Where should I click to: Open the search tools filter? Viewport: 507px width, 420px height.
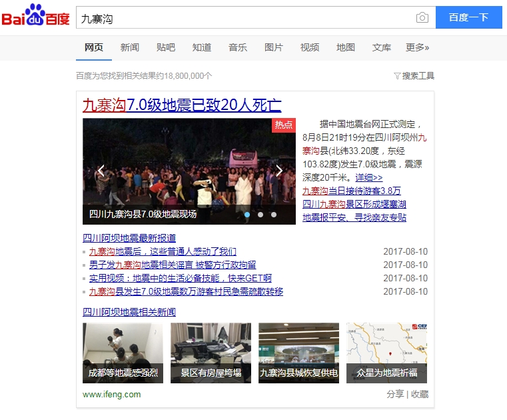pos(414,76)
